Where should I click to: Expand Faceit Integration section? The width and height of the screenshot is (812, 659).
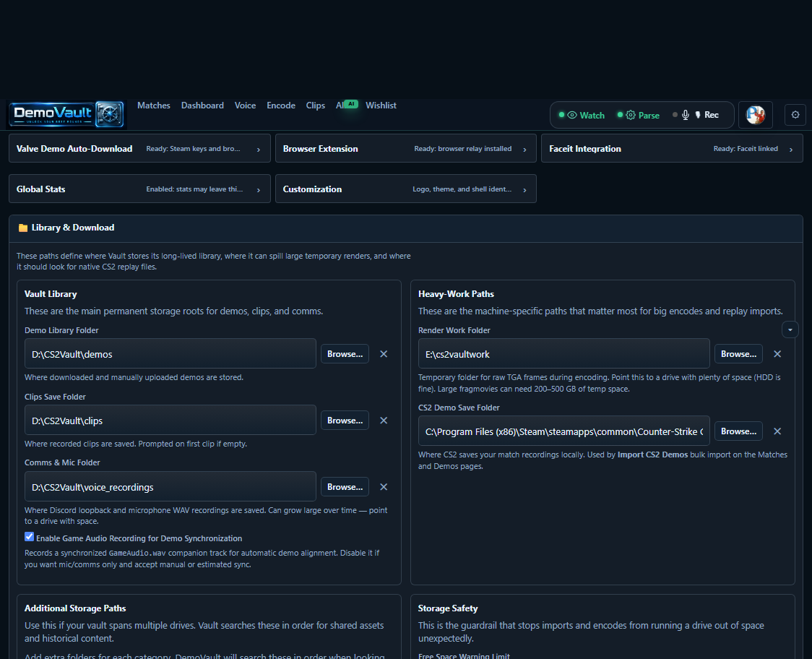click(672, 148)
